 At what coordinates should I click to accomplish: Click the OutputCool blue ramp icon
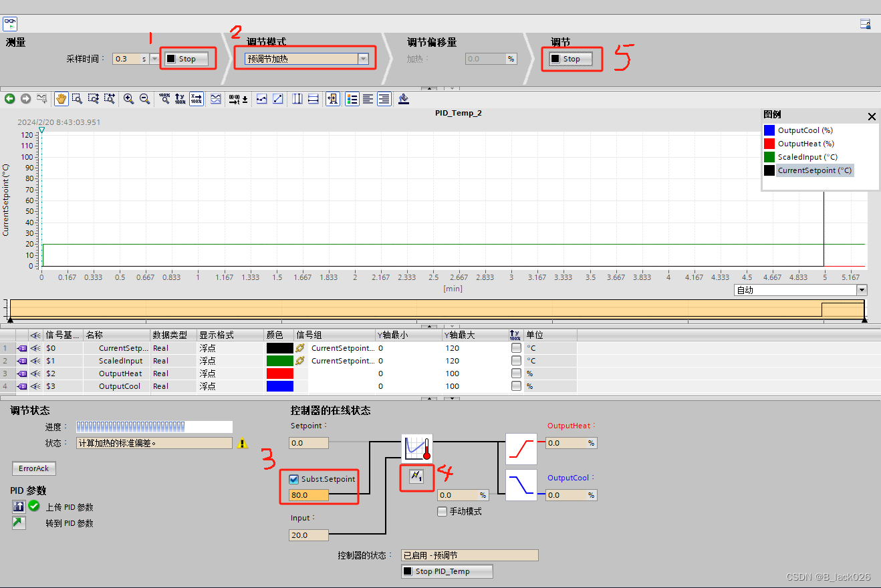(521, 485)
